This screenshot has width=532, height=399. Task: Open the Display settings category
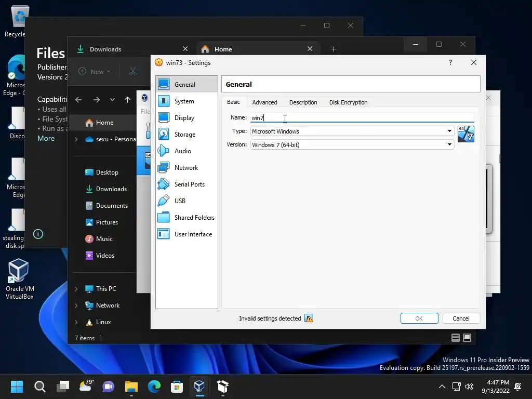[187, 118]
